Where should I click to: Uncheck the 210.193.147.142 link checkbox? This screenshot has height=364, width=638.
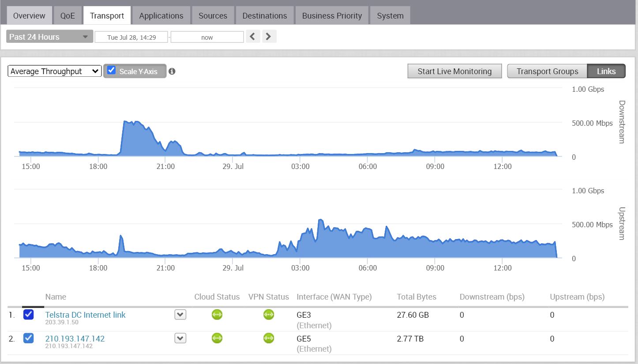28,338
